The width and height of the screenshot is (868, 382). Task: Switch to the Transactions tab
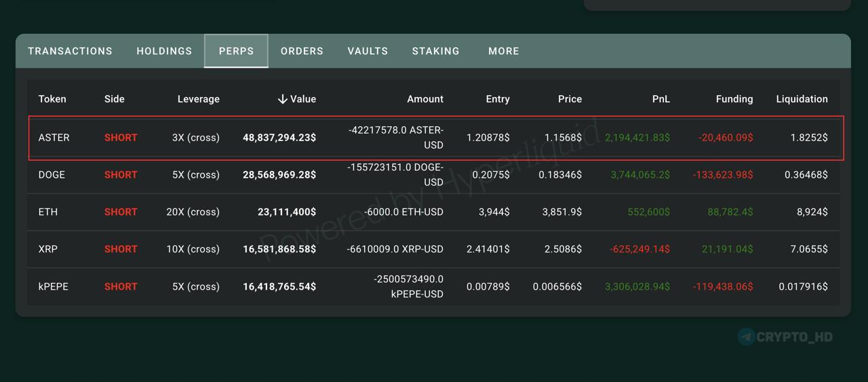[x=70, y=51]
